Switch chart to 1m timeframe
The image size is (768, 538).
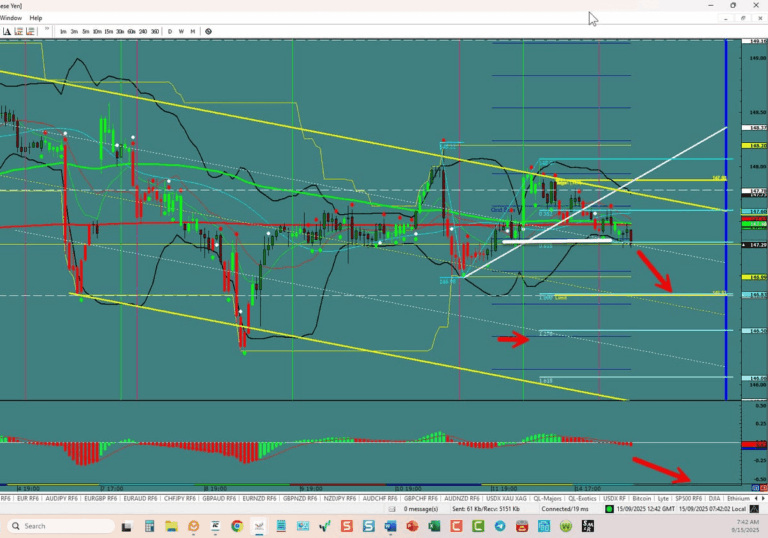[x=63, y=31]
